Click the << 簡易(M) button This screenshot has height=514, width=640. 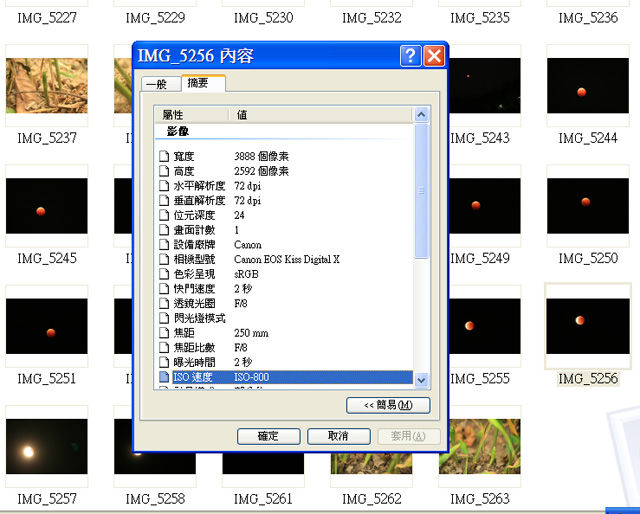(x=388, y=405)
